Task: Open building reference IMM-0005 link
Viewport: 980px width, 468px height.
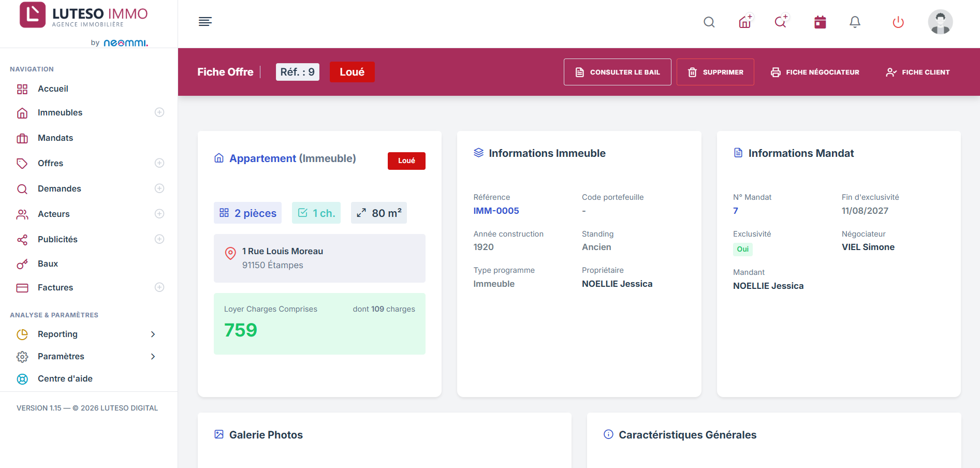Action: pos(496,211)
